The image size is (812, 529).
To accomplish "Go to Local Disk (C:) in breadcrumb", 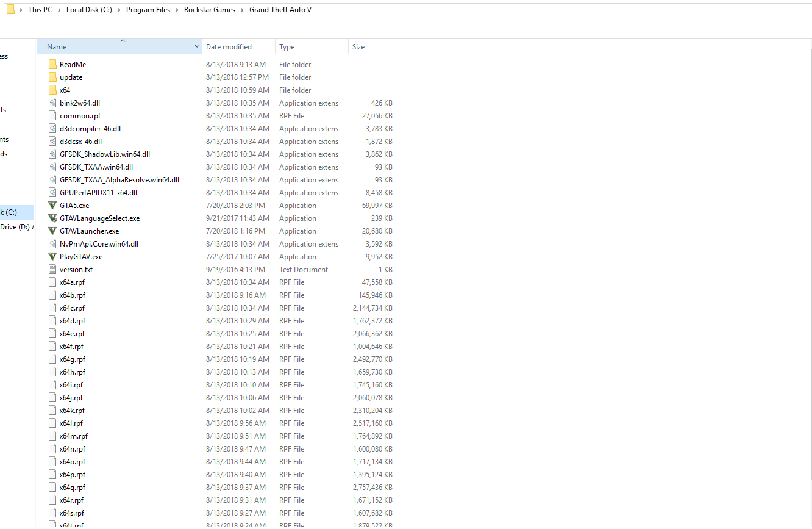I will coord(89,10).
